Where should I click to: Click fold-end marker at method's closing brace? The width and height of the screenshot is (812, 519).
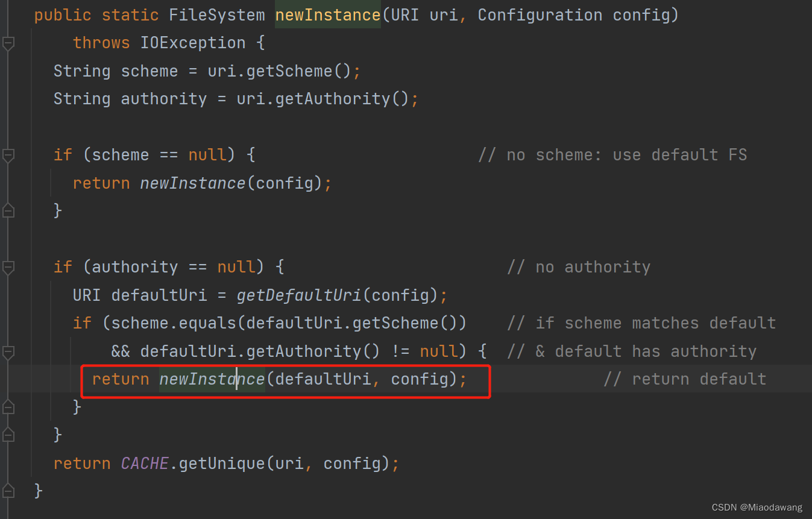click(x=8, y=491)
